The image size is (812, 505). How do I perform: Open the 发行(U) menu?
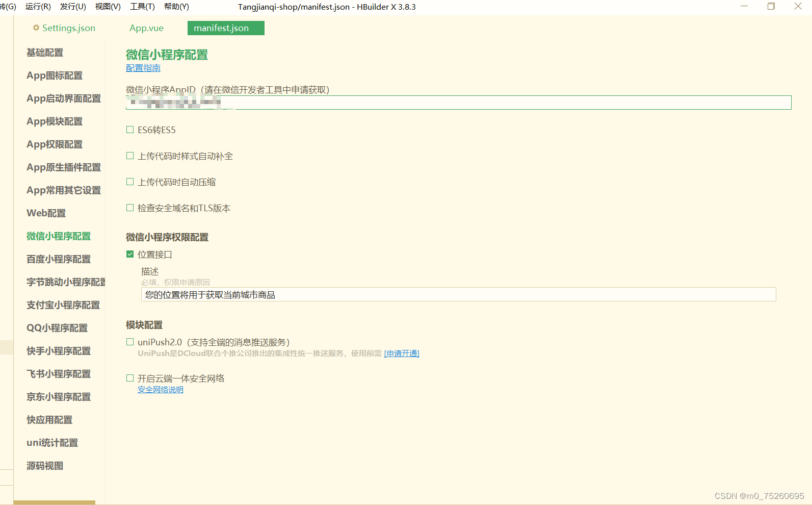click(73, 7)
